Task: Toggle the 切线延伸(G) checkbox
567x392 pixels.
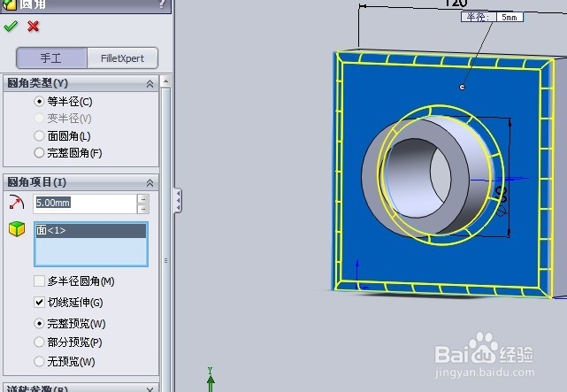Action: click(39, 302)
